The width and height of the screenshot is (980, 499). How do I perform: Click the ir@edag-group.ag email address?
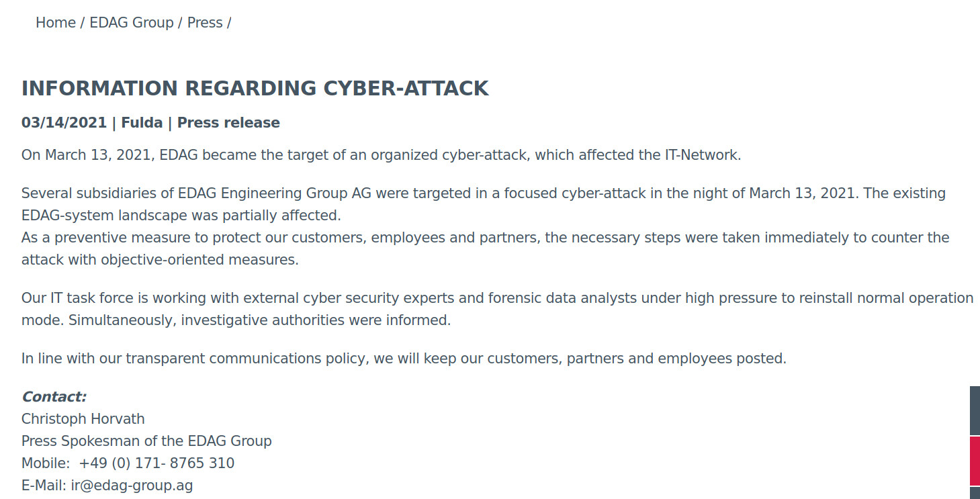tap(132, 485)
